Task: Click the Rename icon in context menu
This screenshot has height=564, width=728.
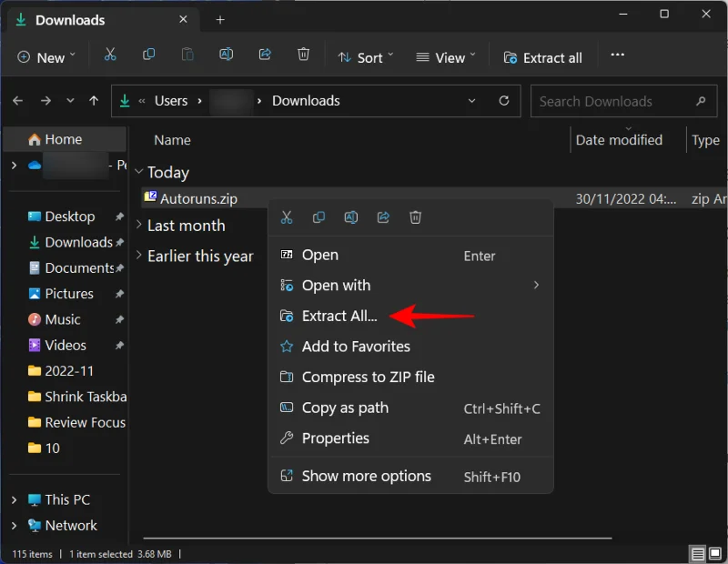Action: [x=350, y=217]
